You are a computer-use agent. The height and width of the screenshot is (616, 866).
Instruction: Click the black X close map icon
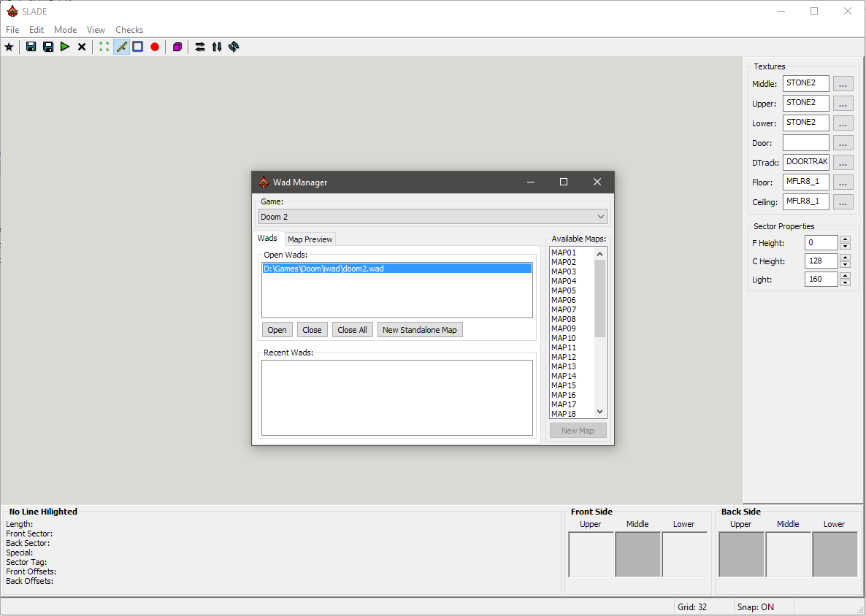tap(82, 47)
